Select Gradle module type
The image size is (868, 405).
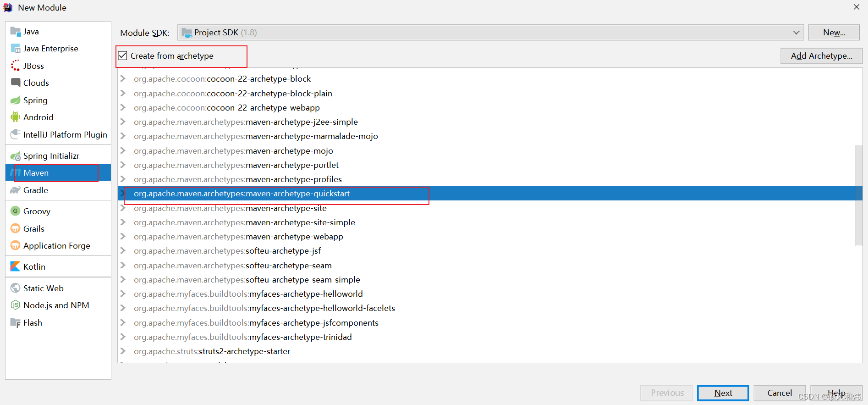coord(58,190)
